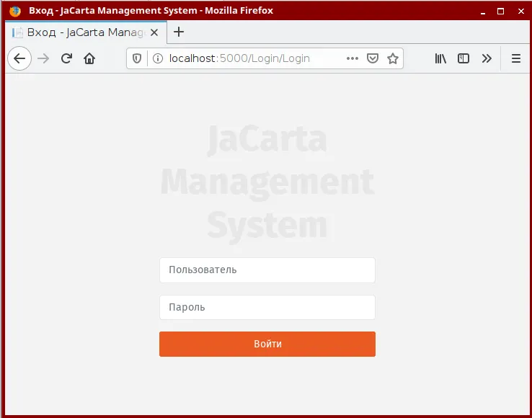
Task: Toggle the Firefox sidebar view
Action: [463, 58]
